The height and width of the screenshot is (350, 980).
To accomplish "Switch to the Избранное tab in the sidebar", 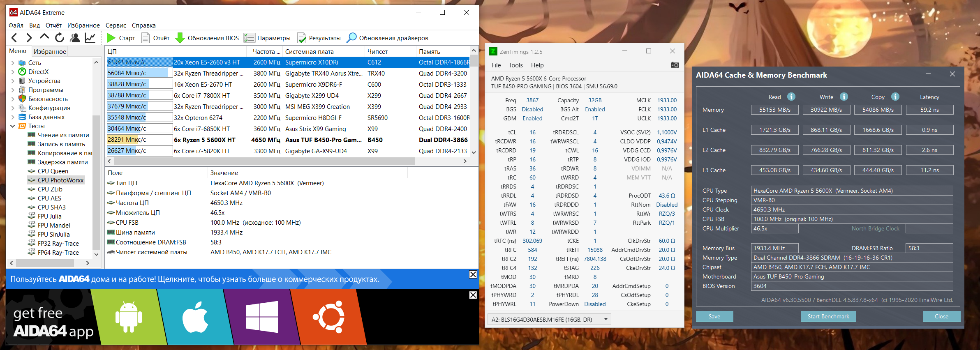I will coord(50,51).
